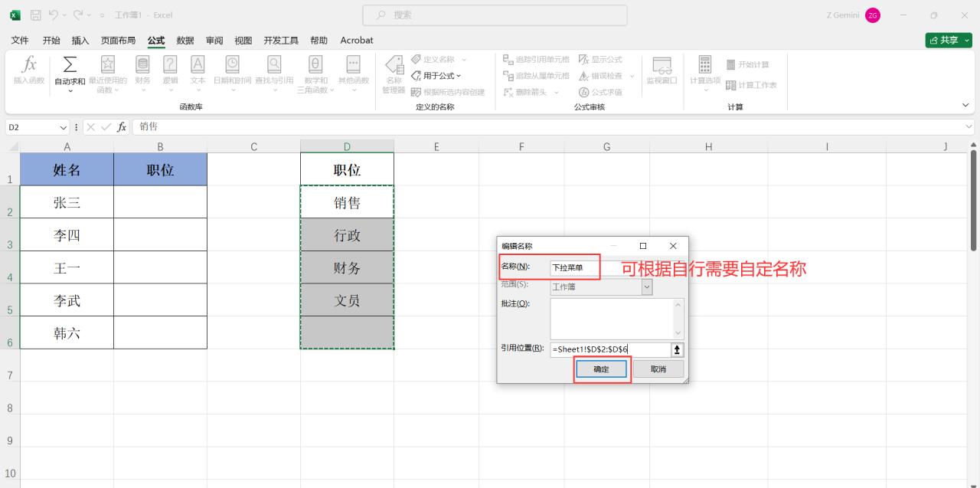
Task: Click the formula bar confirm checkmark
Action: [106, 127]
